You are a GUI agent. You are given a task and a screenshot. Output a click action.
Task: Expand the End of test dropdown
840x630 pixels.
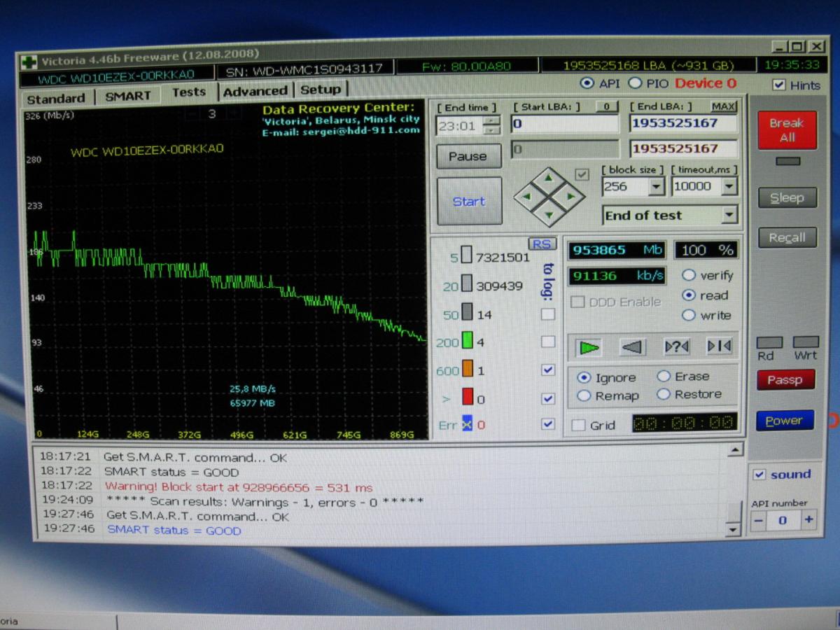[729, 215]
